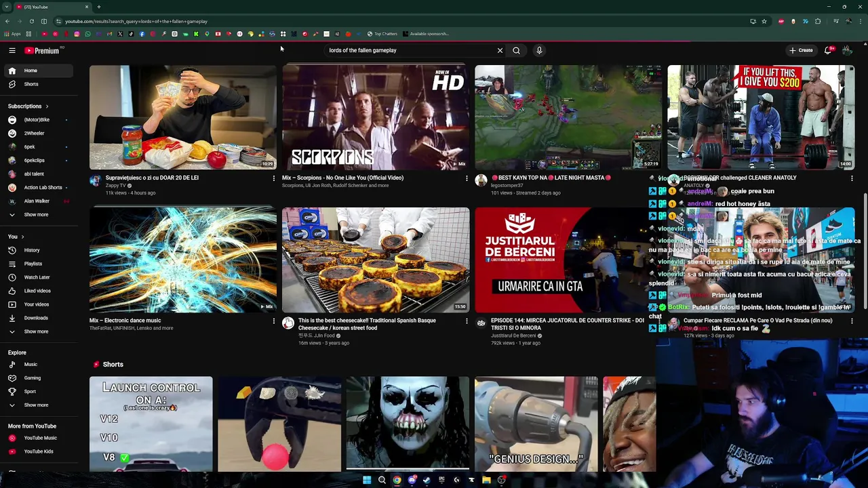Open Discord from the taskbar
Viewport: 868px width, 488px height.
pyautogui.click(x=412, y=480)
